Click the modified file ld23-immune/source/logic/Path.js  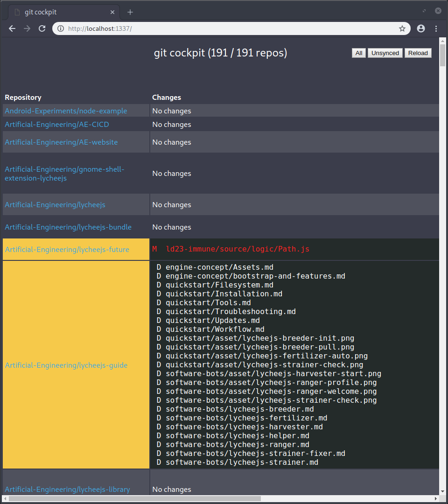click(238, 249)
